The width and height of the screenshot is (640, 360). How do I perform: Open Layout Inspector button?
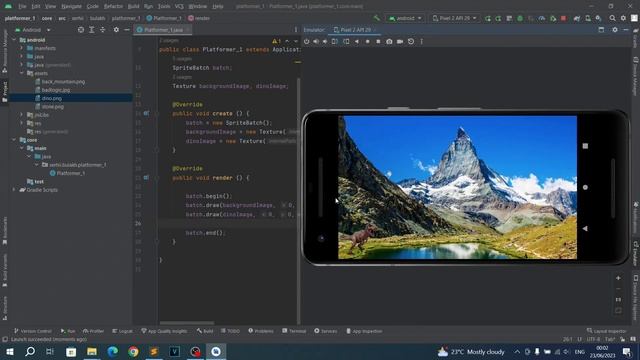click(x=607, y=331)
